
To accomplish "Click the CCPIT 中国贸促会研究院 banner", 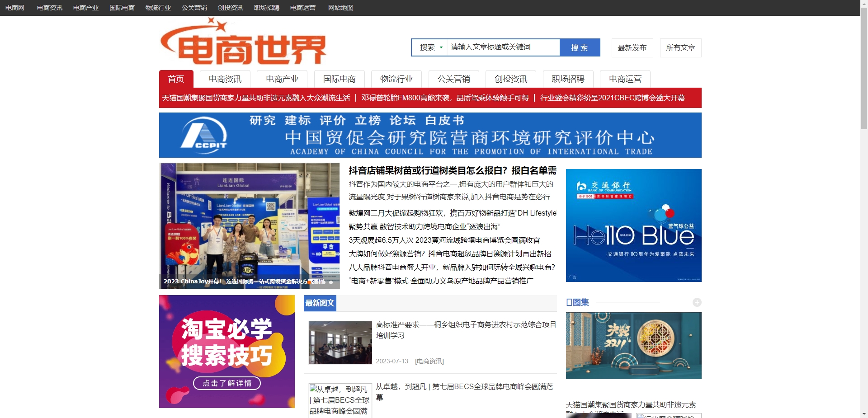I will pyautogui.click(x=430, y=135).
